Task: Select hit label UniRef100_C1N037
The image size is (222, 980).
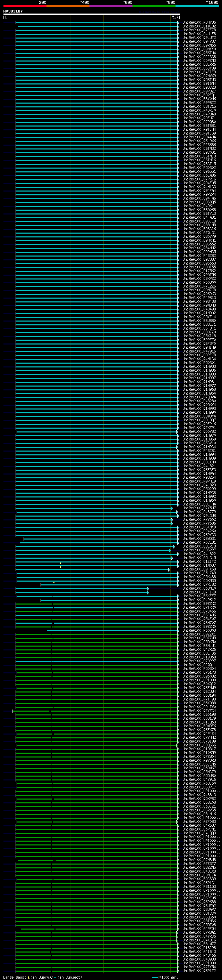Action: tap(199, 565)
